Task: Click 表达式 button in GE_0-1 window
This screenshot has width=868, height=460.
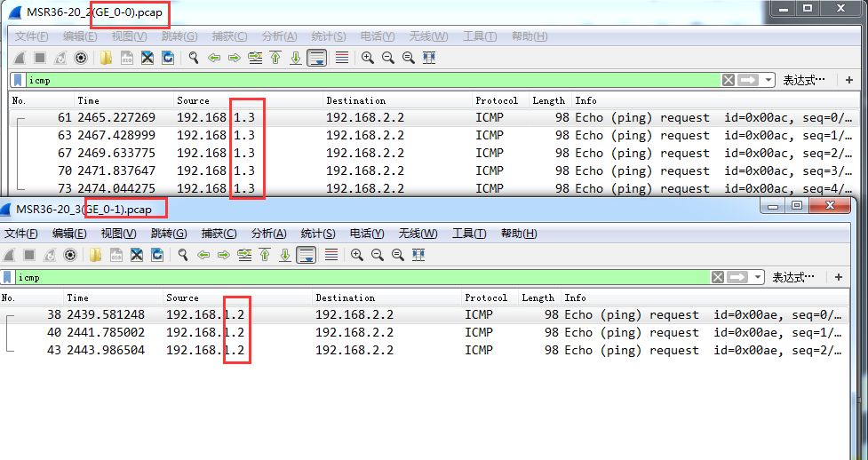Action: click(x=792, y=277)
